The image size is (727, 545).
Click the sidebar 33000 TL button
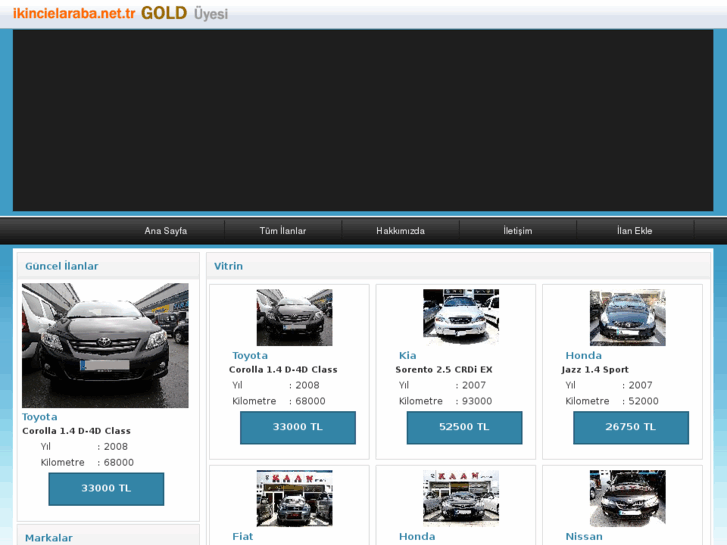click(x=106, y=488)
